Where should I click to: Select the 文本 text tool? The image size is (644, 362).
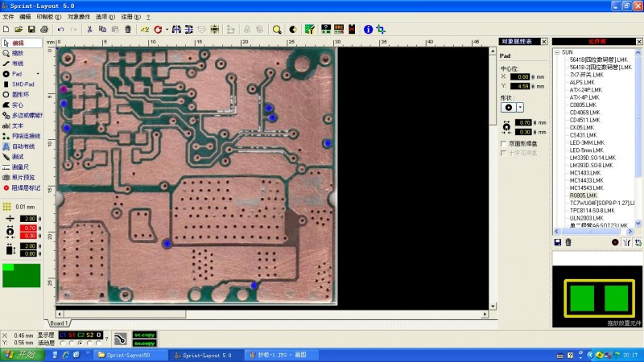pyautogui.click(x=18, y=125)
